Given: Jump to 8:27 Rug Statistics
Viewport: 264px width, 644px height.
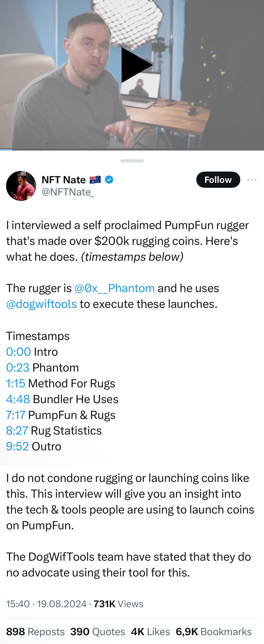Looking at the screenshot, I should tap(17, 430).
